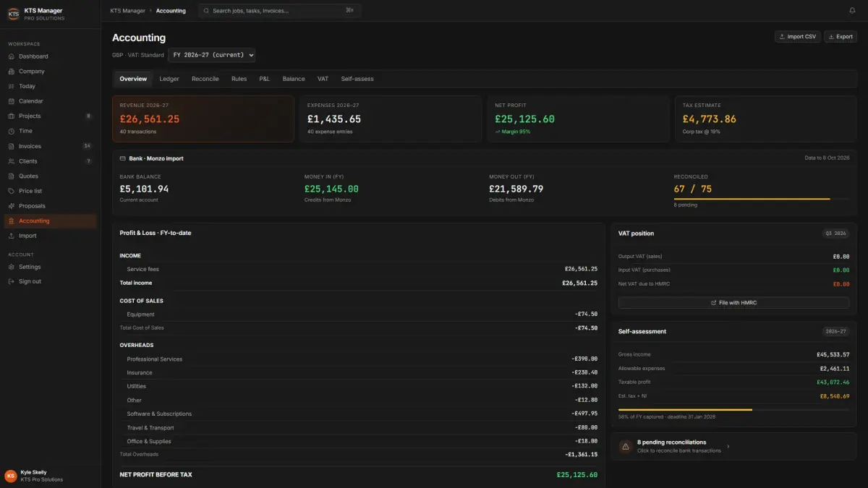The width and height of the screenshot is (868, 488).
Task: Click Sign out in the sidebar
Action: tap(50, 281)
